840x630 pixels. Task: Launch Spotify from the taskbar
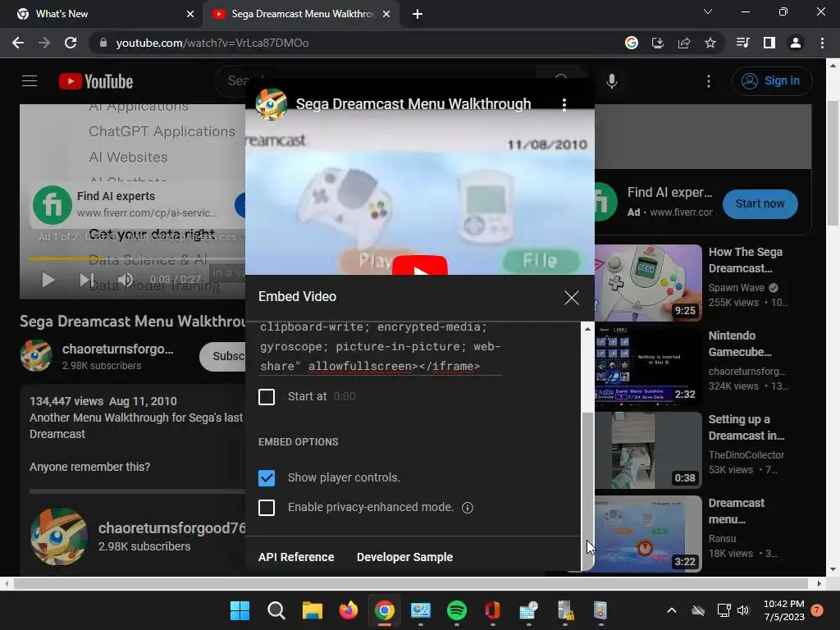tap(456, 610)
